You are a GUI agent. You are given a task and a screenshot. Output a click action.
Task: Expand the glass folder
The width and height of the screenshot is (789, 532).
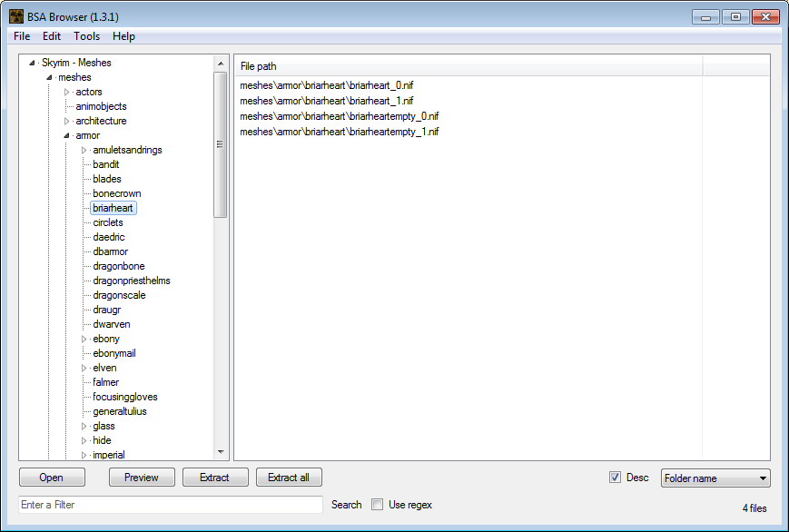coord(84,427)
